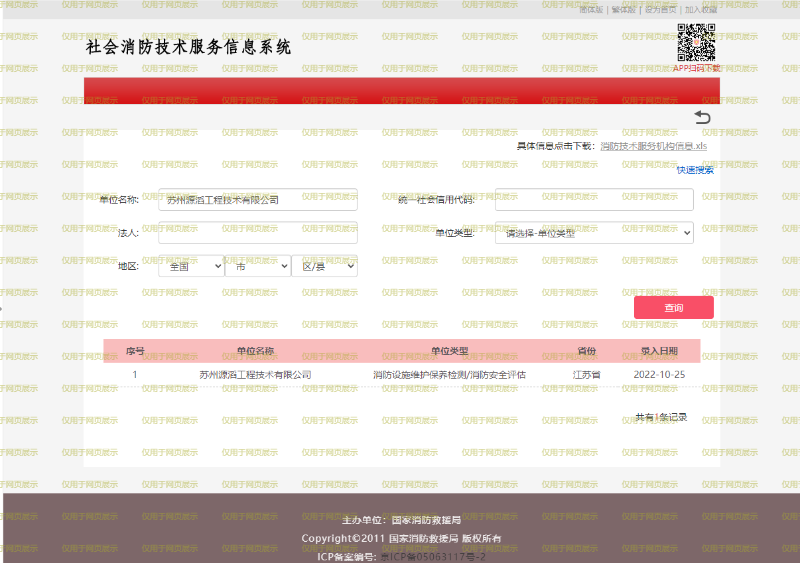Click the 单位名称 input field

(258, 200)
